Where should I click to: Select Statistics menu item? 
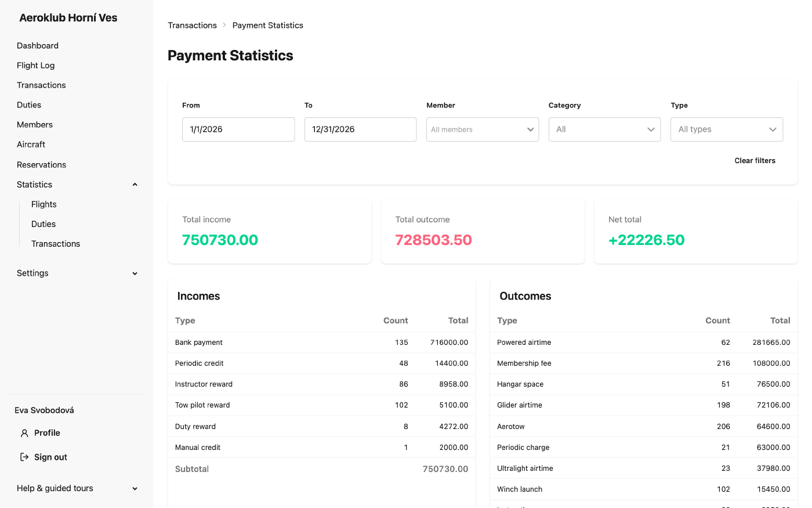[35, 185]
